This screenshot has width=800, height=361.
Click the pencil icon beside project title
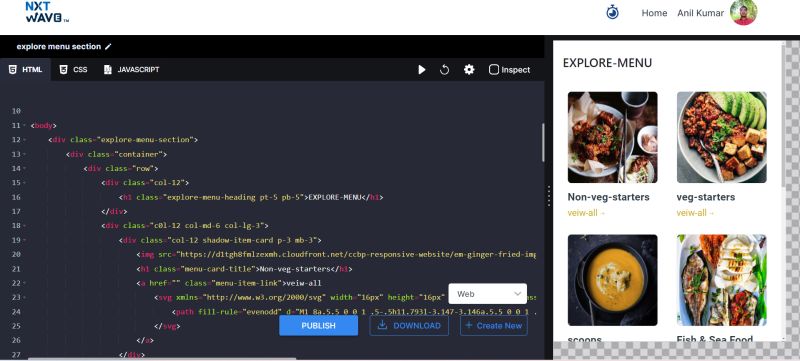pos(108,46)
